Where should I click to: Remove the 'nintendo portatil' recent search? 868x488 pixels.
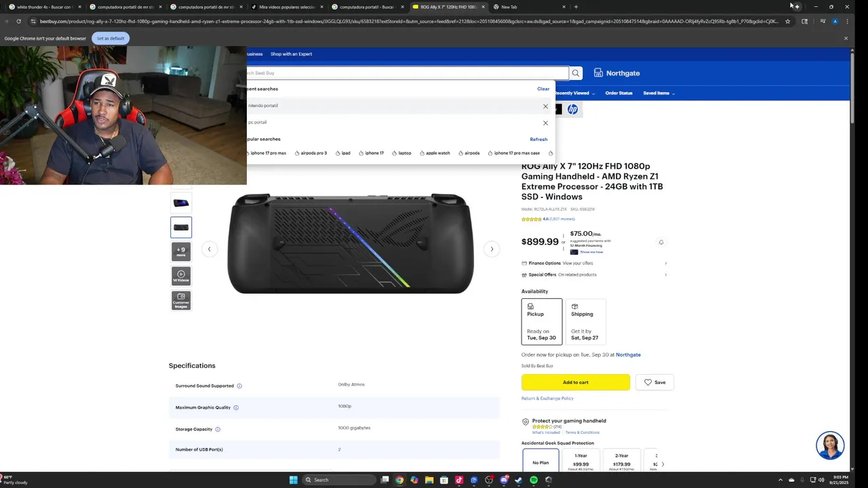[545, 106]
